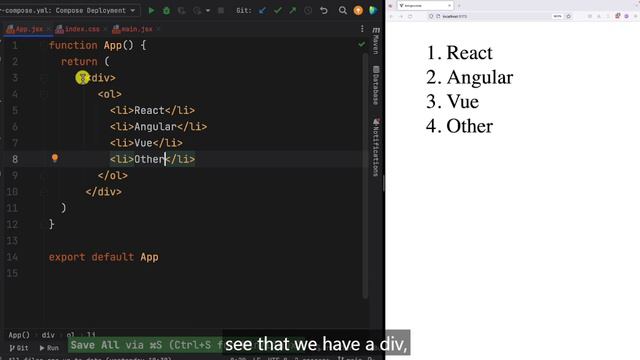The width and height of the screenshot is (640, 360).
Task: Click the 'Other' list item in browser
Action: pyautogui.click(x=469, y=126)
